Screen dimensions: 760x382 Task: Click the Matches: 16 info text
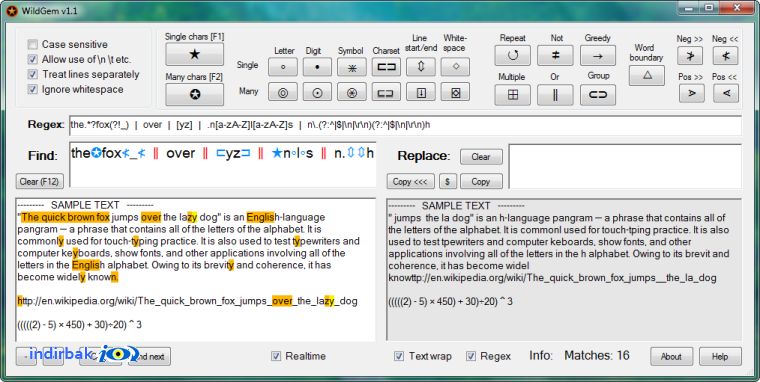[597, 356]
